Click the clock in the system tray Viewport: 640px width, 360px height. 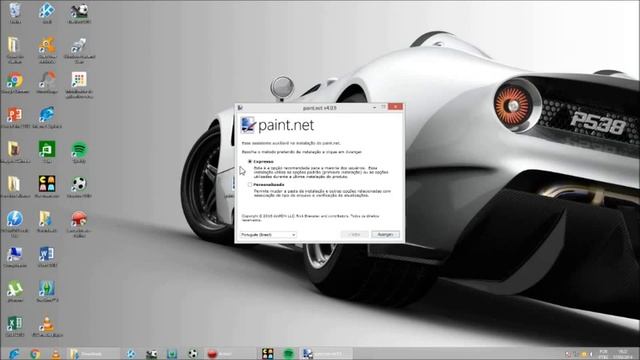(x=623, y=354)
